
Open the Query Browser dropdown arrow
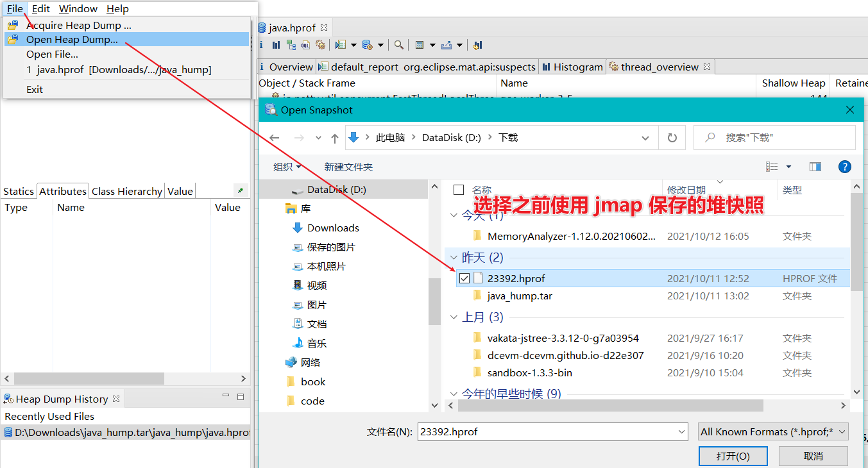coord(380,45)
